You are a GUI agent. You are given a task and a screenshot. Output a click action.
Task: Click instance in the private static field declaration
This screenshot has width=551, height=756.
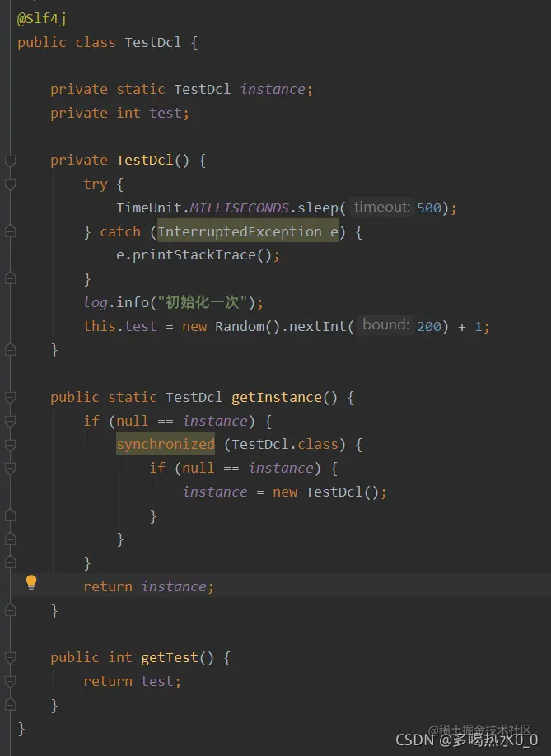coord(273,89)
